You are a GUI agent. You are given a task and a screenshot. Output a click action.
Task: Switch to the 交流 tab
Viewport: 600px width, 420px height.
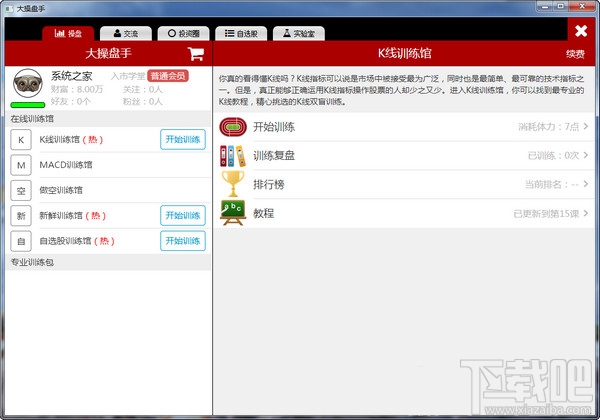tap(126, 33)
